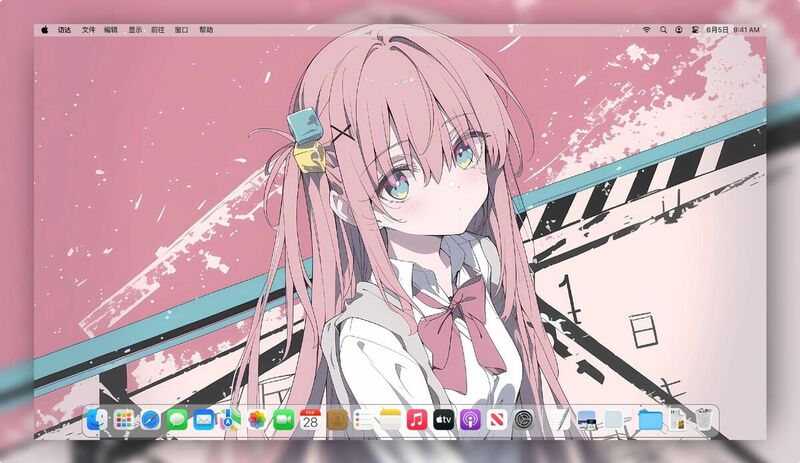Open the Apple menu
The height and width of the screenshot is (463, 800).
[44, 30]
